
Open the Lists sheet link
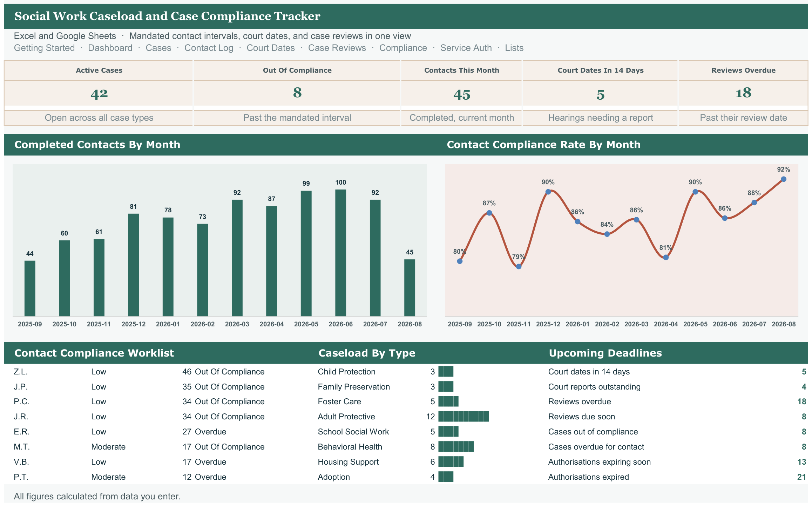pyautogui.click(x=514, y=48)
